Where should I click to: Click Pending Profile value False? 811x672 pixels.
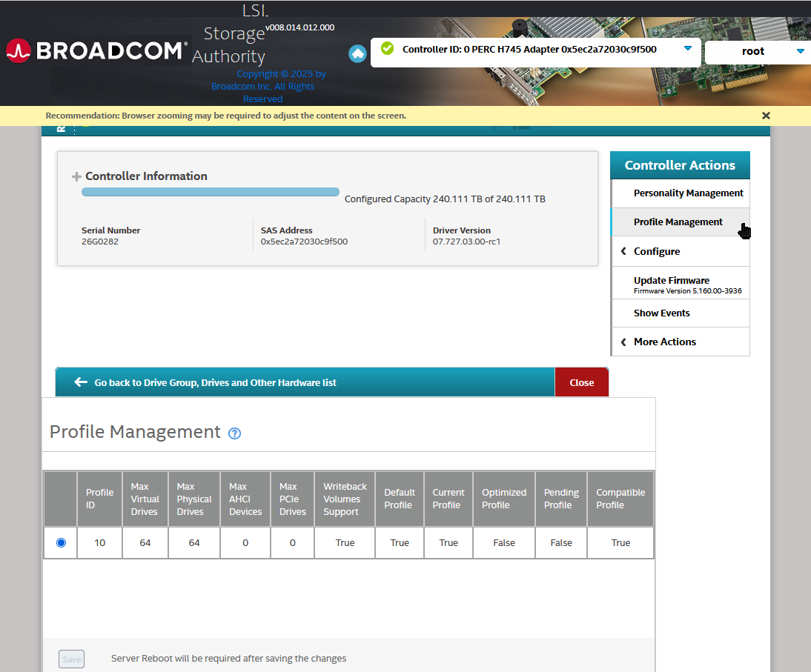[561, 543]
